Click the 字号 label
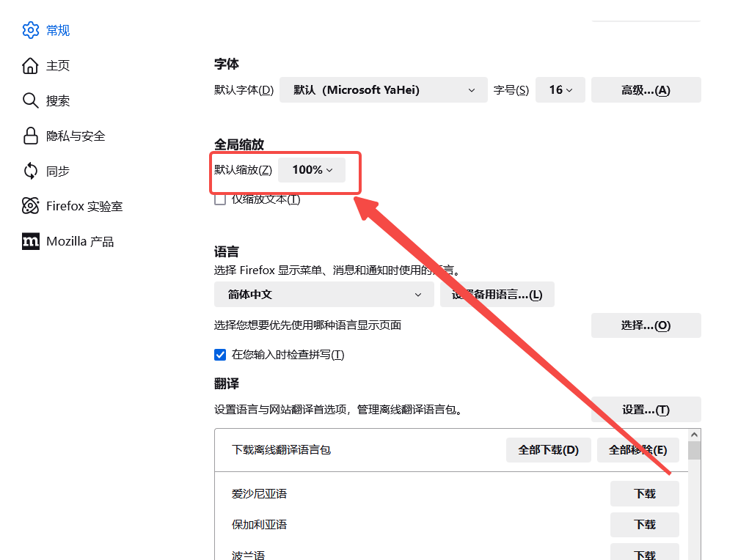The image size is (749, 560). (x=511, y=89)
